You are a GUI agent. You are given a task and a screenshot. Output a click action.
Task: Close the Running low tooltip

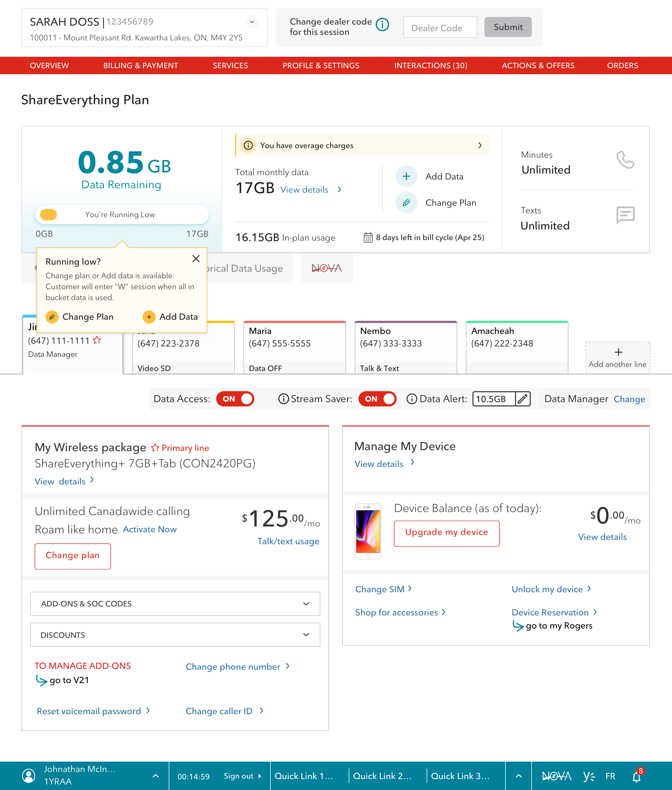[196, 259]
